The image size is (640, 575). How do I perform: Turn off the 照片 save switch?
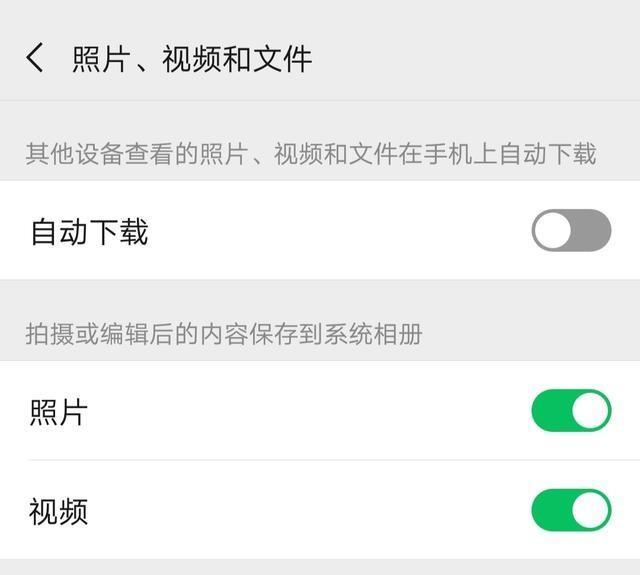(571, 411)
